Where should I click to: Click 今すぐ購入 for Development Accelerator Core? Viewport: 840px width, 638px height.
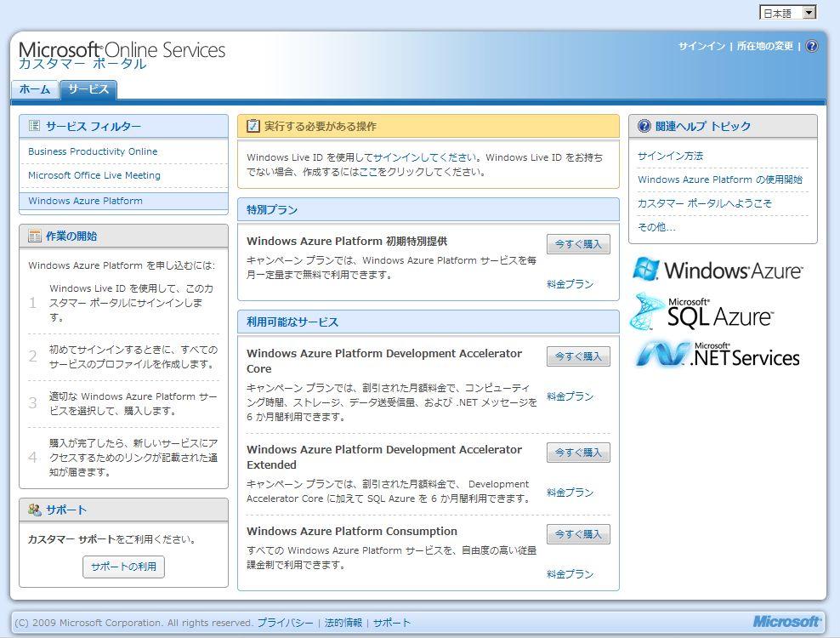(x=579, y=356)
